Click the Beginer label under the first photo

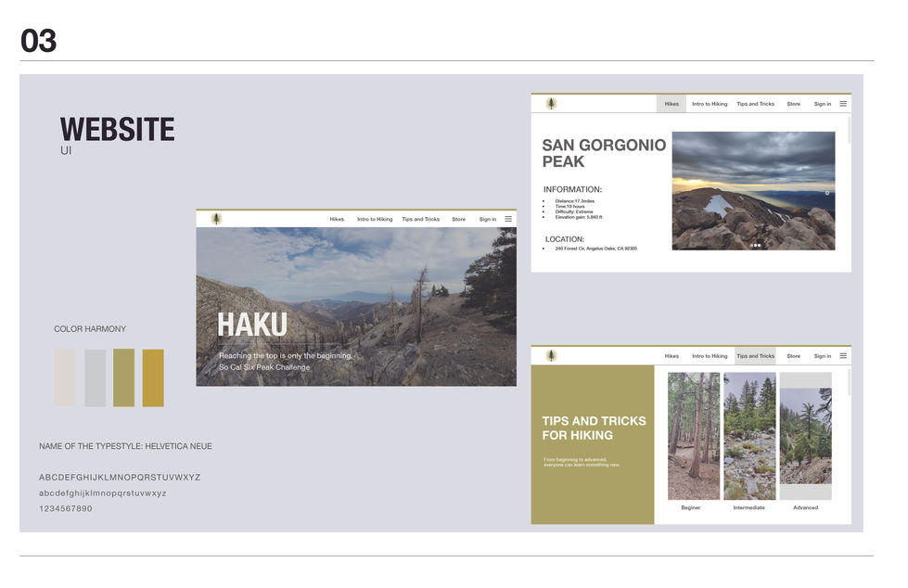(x=691, y=507)
